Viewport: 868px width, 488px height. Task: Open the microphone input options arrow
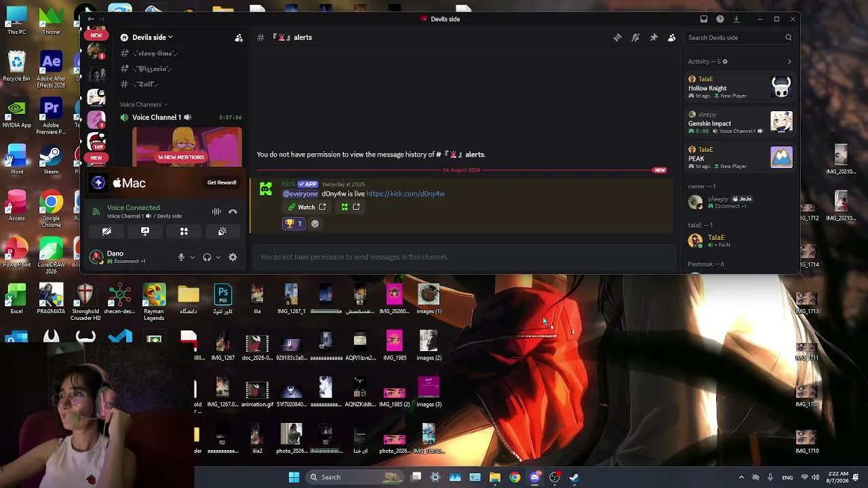click(x=193, y=258)
